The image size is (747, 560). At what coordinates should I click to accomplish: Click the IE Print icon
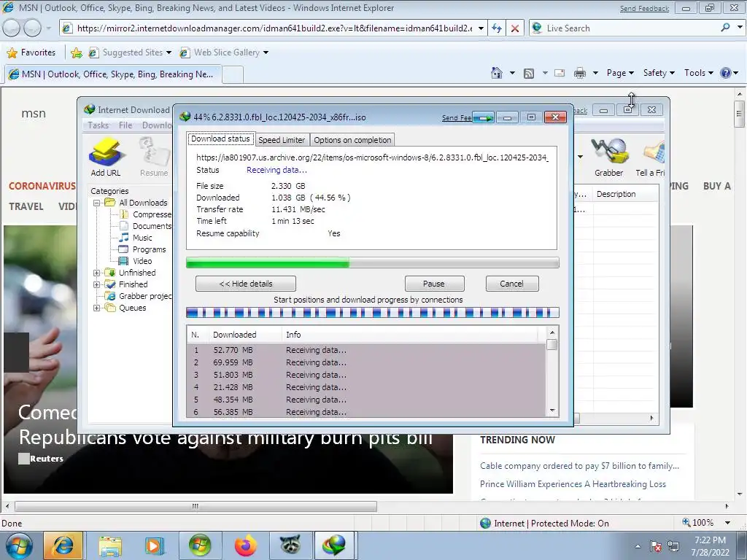click(579, 73)
